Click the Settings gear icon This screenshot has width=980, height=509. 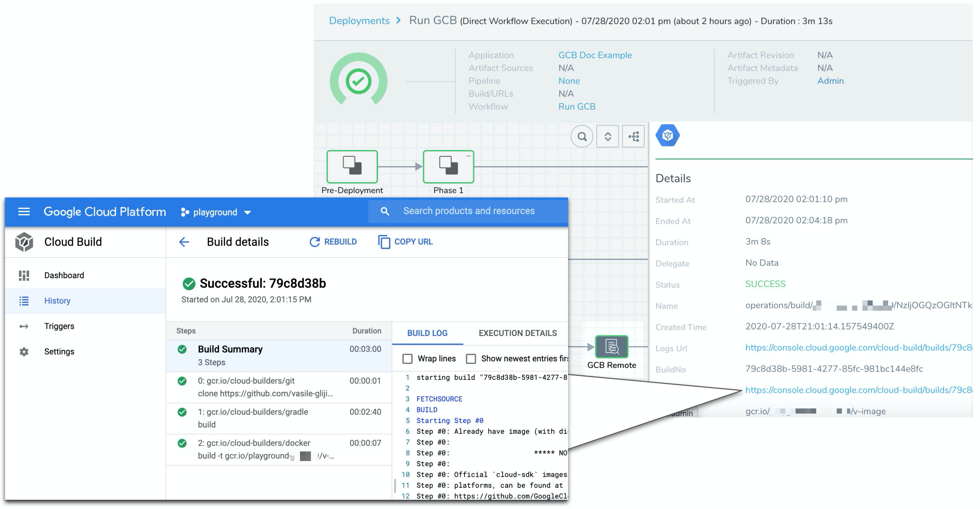(24, 352)
